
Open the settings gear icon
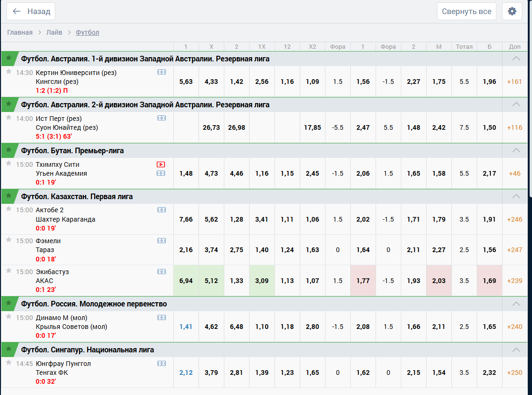pyautogui.click(x=512, y=11)
